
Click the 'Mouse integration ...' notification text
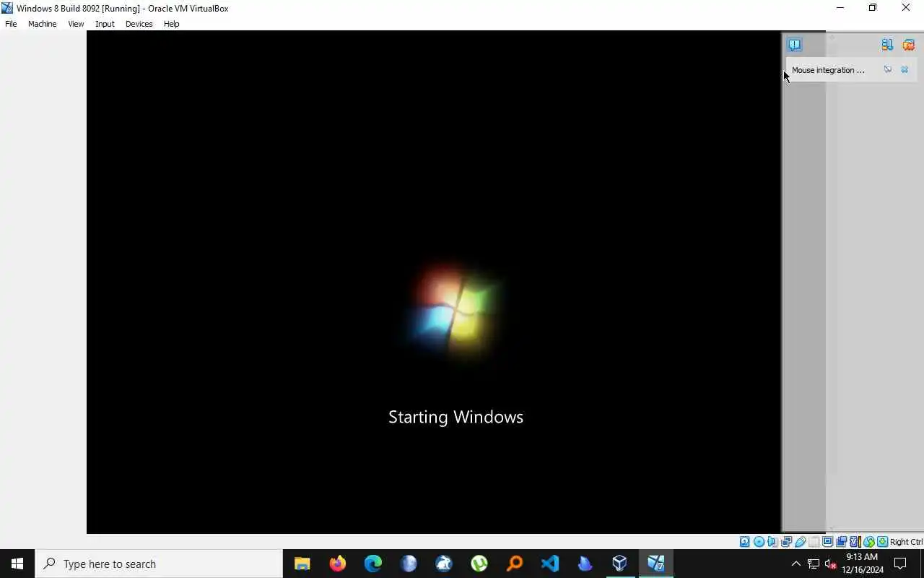828,70
